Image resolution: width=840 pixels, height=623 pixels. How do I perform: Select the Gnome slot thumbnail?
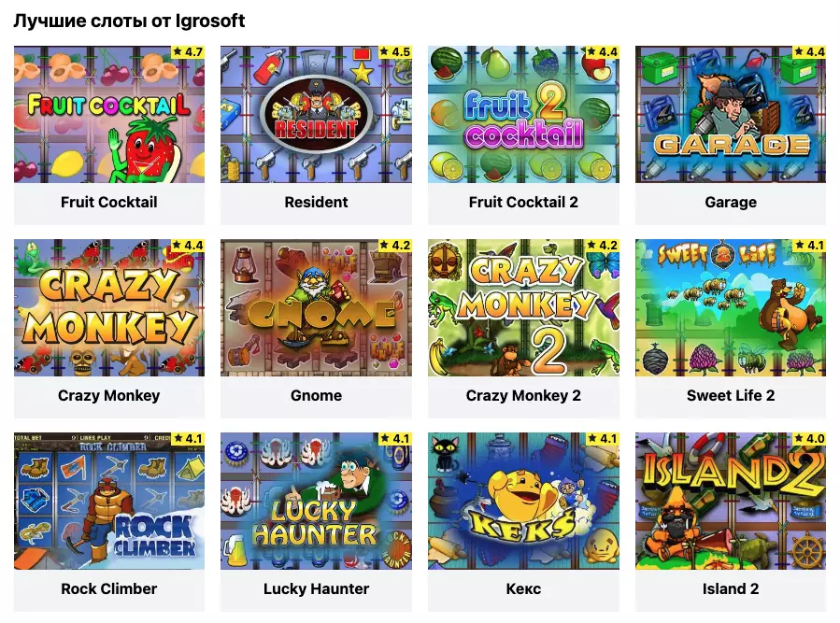[316, 307]
